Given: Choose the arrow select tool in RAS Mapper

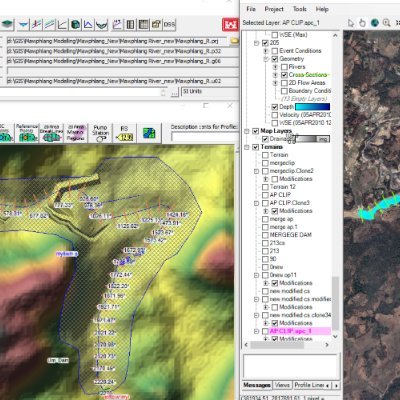Looking at the screenshot, I should [351, 23].
